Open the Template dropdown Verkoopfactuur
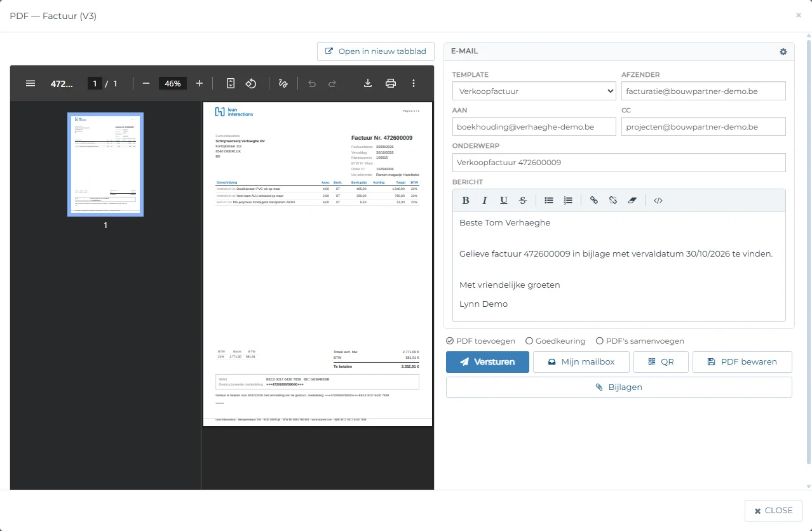The width and height of the screenshot is (812, 531). [534, 91]
